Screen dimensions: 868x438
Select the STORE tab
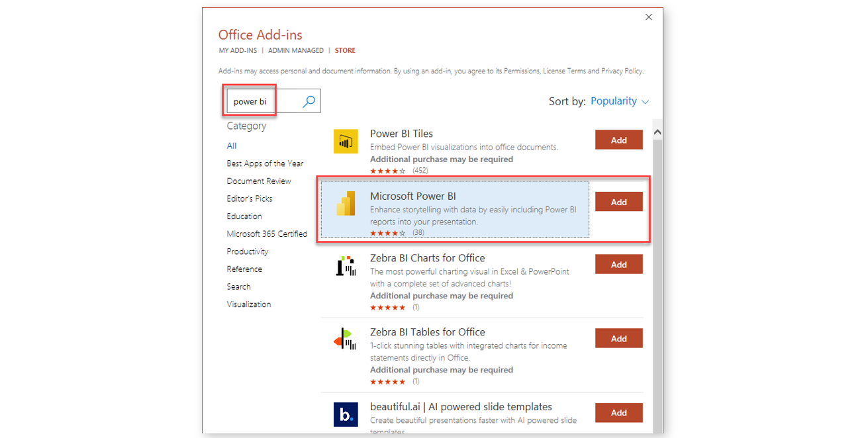tap(345, 50)
